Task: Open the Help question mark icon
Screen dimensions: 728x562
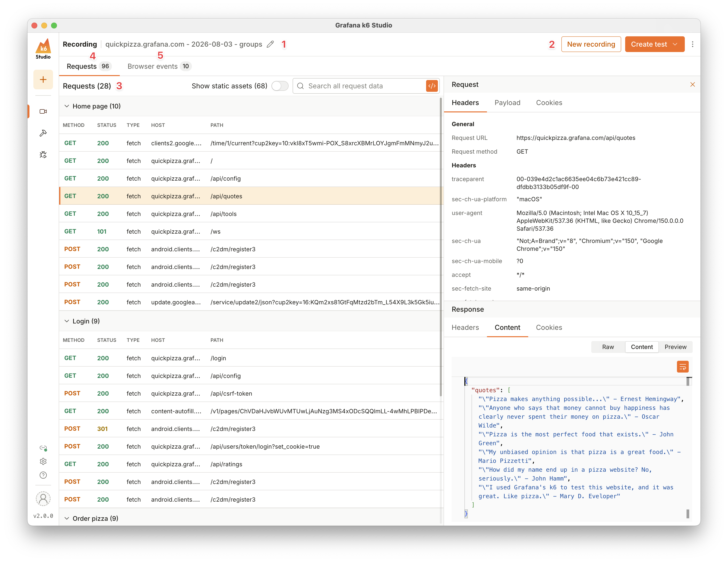Action: click(43, 475)
